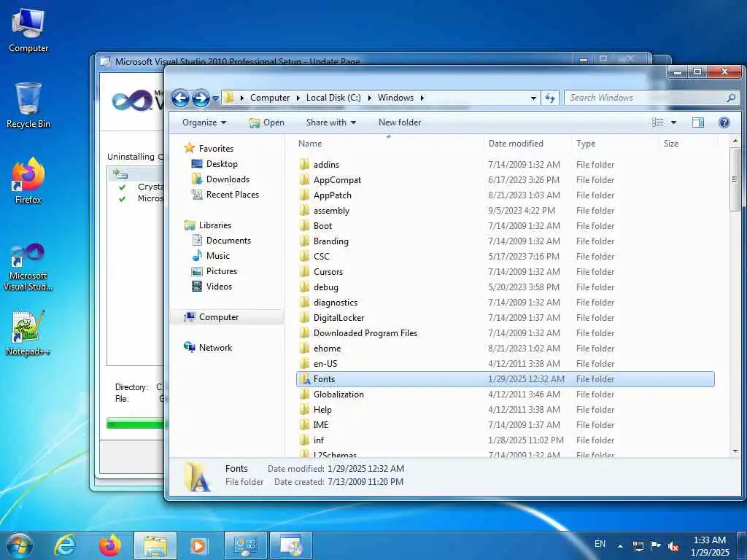Select Favorites in navigation pane
747x560 pixels.
(216, 149)
